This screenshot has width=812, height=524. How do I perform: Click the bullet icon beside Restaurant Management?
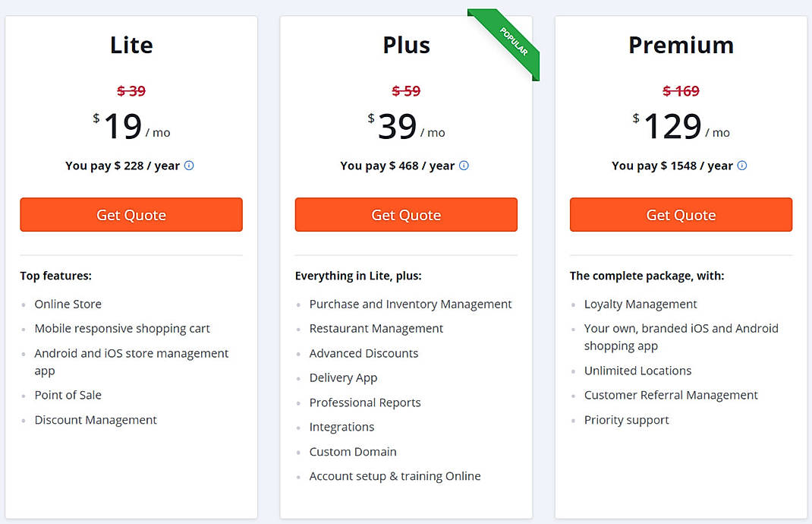300,329
